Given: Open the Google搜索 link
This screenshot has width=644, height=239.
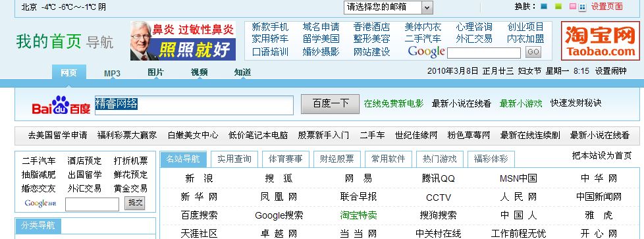Looking at the screenshot, I should pos(279,215).
